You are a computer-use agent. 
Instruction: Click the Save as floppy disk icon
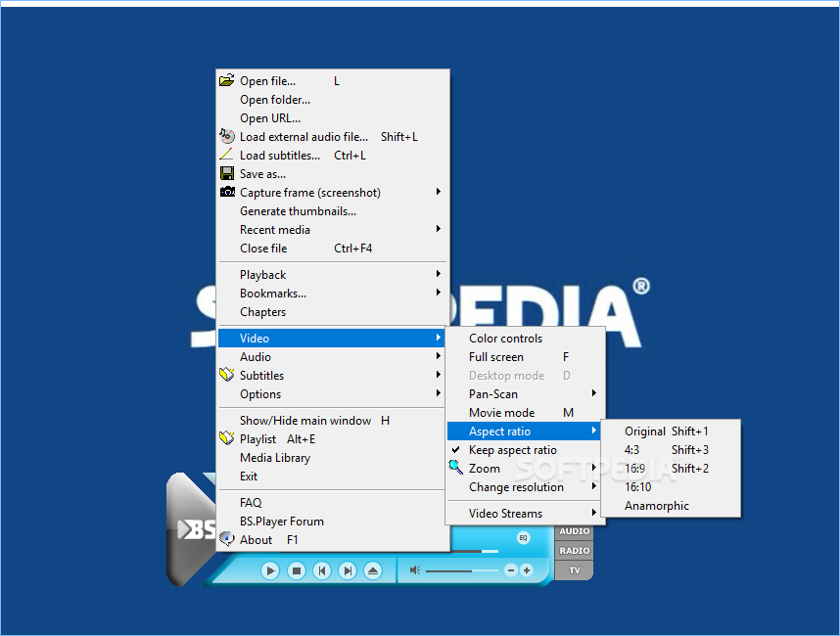[226, 173]
